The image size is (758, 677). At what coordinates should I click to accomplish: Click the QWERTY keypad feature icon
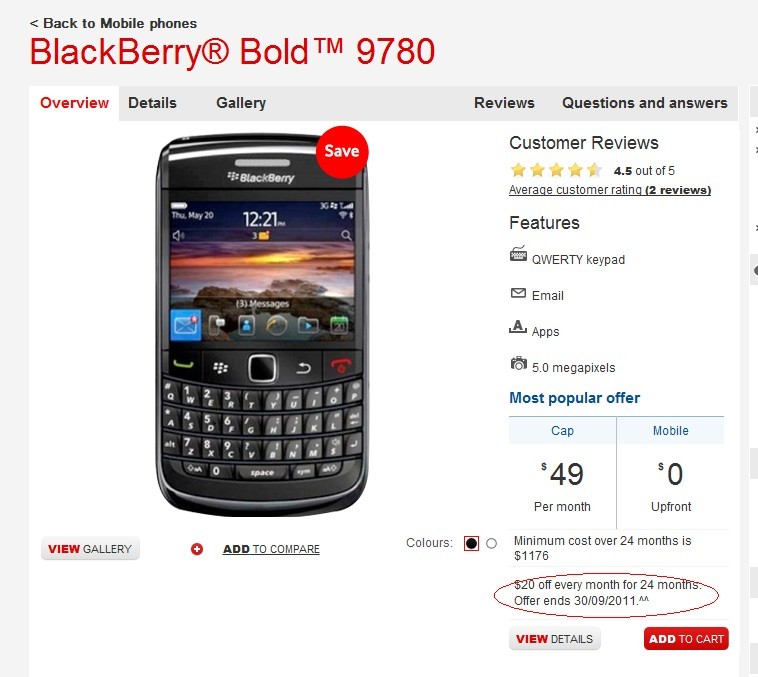coord(518,254)
